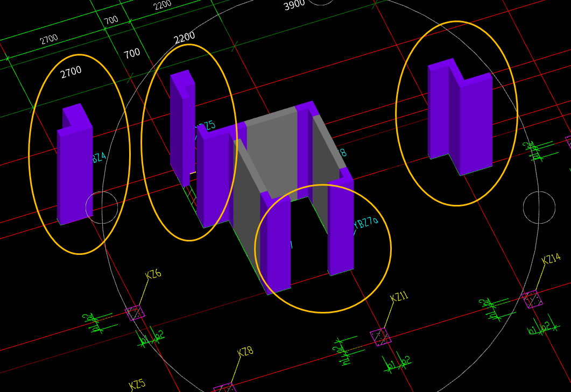Select the KZ6 column label

click(x=153, y=274)
